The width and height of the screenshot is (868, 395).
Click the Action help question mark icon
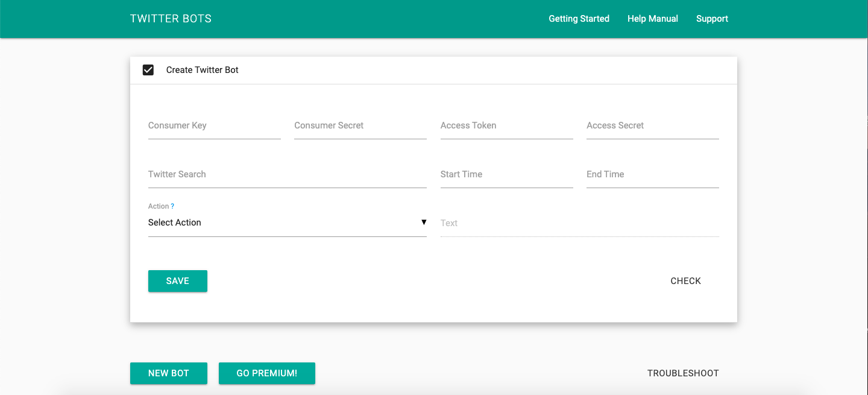click(172, 206)
